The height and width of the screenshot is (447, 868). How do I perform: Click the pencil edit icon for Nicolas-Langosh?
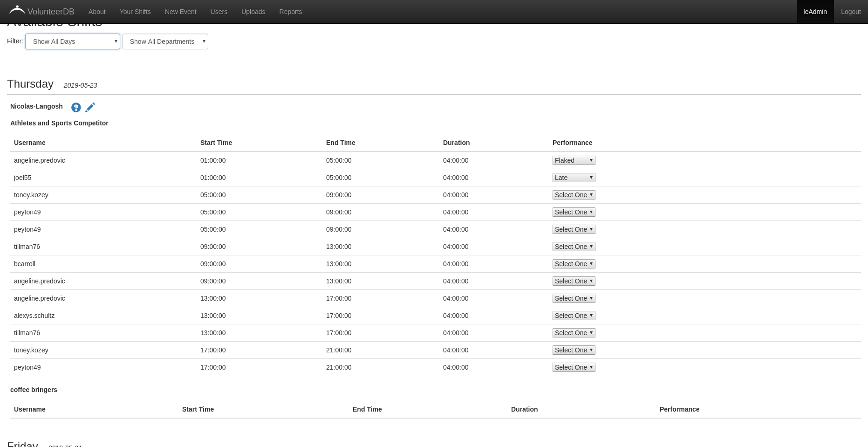90,107
